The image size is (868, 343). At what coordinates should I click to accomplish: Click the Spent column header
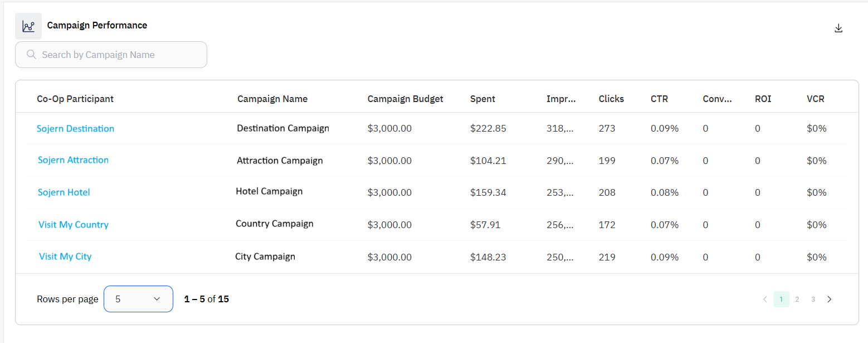[x=482, y=99]
